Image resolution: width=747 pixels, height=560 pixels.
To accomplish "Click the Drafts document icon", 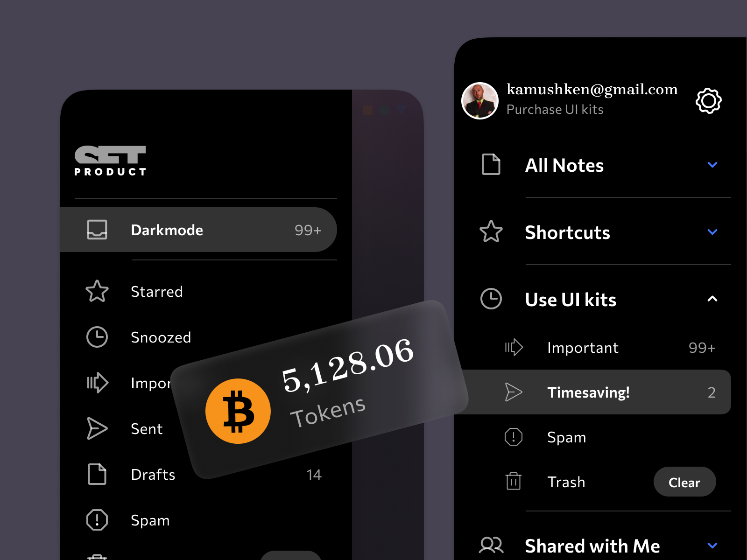I will [x=97, y=474].
